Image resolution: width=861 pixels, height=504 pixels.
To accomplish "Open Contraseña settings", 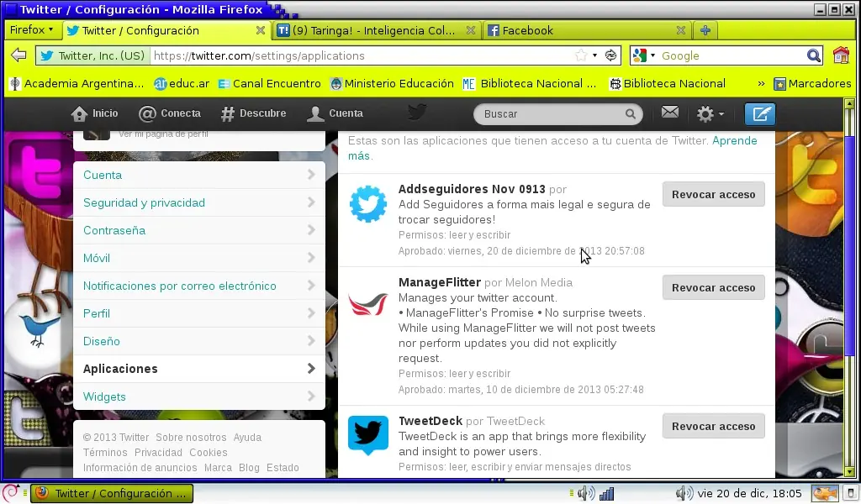I will click(x=199, y=230).
